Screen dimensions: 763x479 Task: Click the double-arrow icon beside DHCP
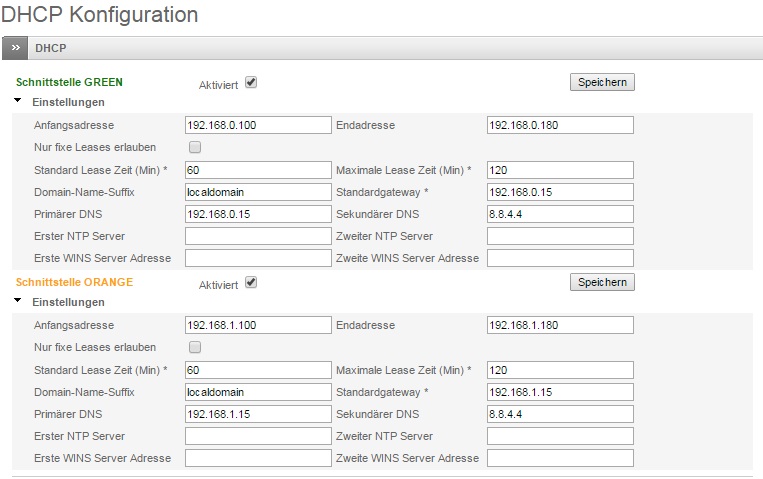(x=15, y=48)
